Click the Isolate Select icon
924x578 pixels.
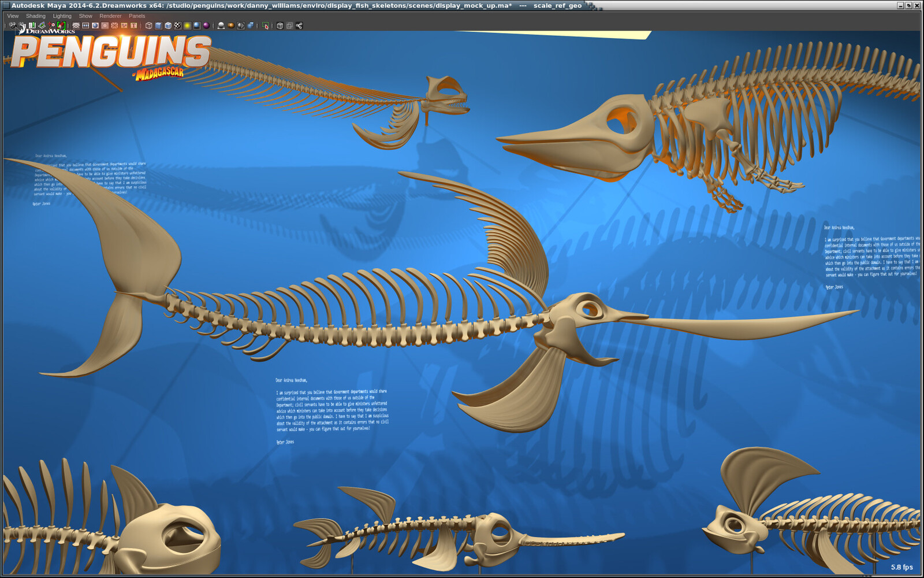pos(266,25)
